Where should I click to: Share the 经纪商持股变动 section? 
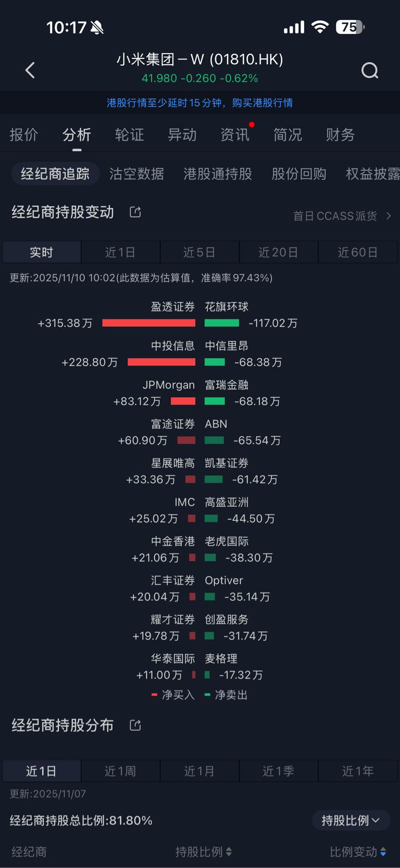click(135, 212)
